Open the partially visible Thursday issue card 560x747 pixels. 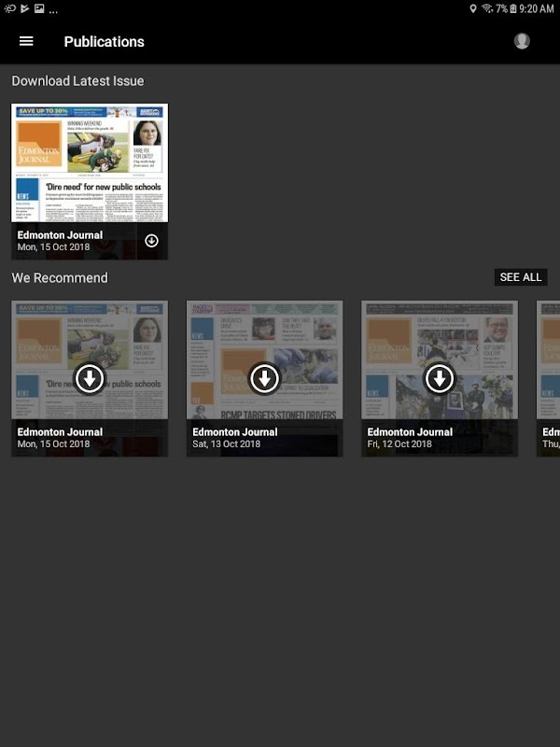(548, 379)
